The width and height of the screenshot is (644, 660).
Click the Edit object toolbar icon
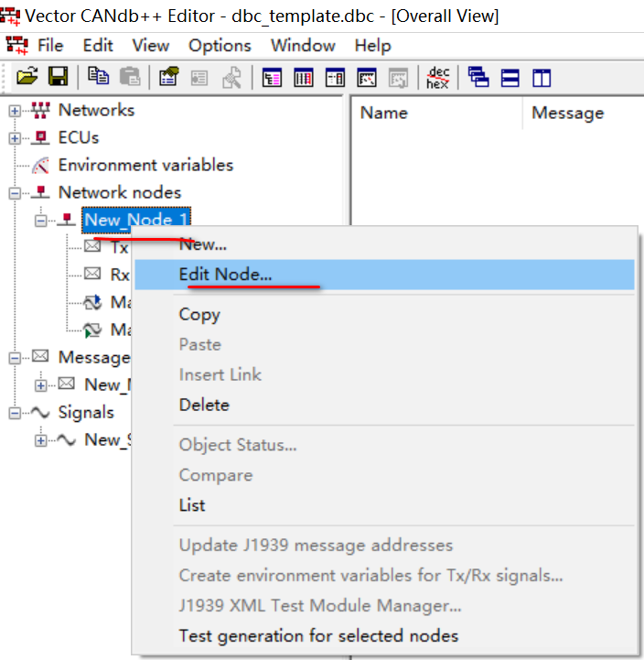pos(168,77)
